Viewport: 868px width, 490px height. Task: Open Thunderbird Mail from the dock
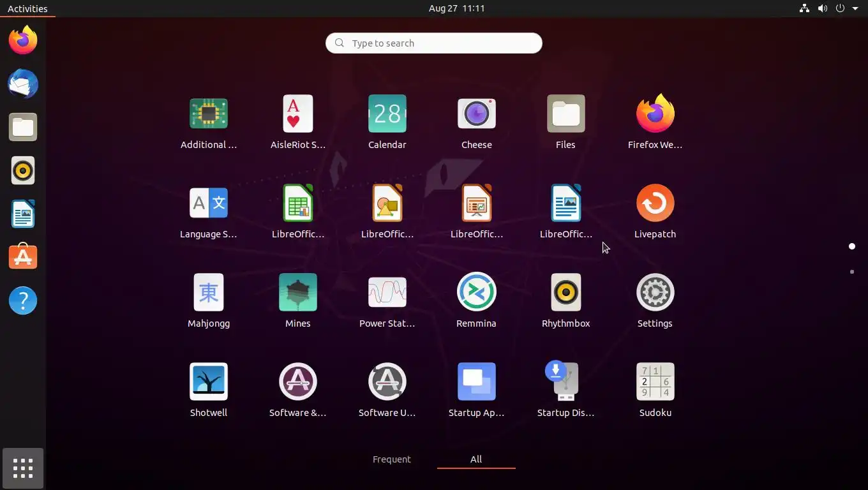click(23, 84)
